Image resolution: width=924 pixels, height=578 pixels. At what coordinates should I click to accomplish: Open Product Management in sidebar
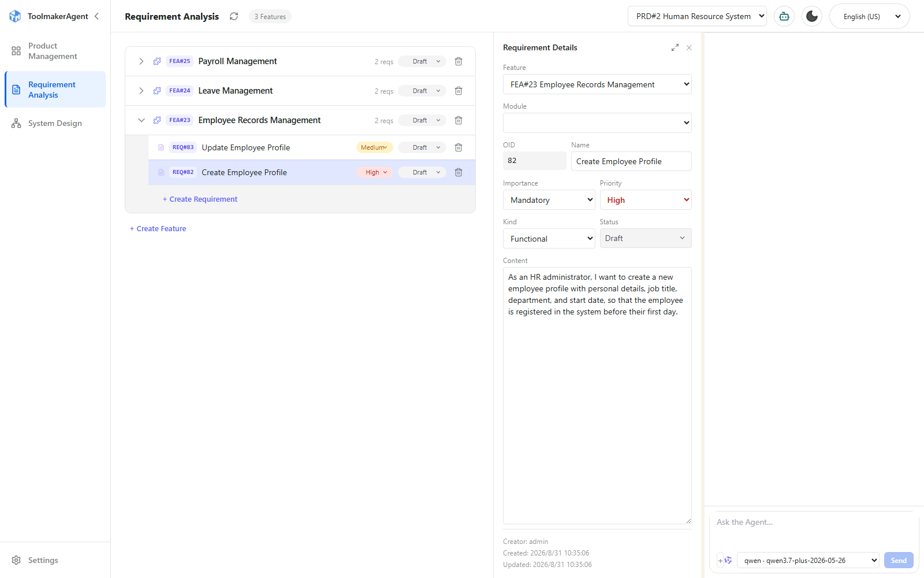tap(55, 51)
